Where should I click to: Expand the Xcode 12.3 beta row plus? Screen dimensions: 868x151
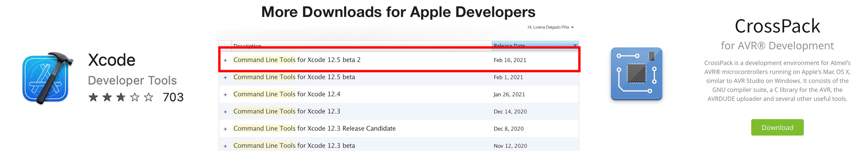tap(226, 146)
